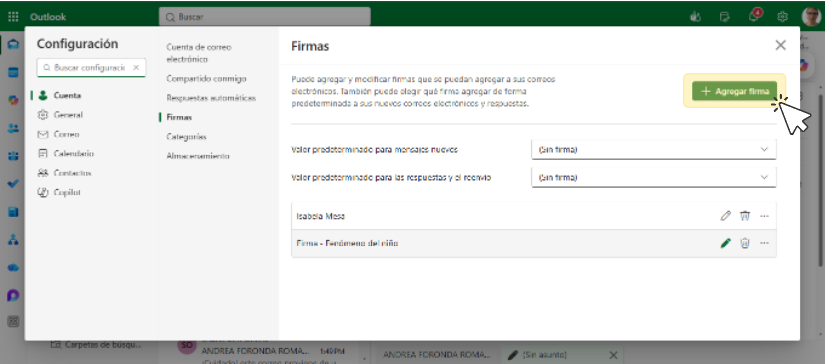Viewport: 825px width, 364px height.
Task: Open Categorías section
Action: [x=186, y=137]
